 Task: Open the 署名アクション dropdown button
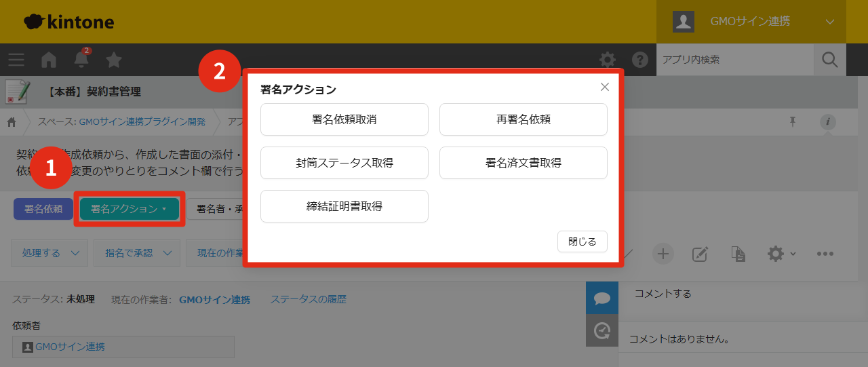[x=130, y=209]
